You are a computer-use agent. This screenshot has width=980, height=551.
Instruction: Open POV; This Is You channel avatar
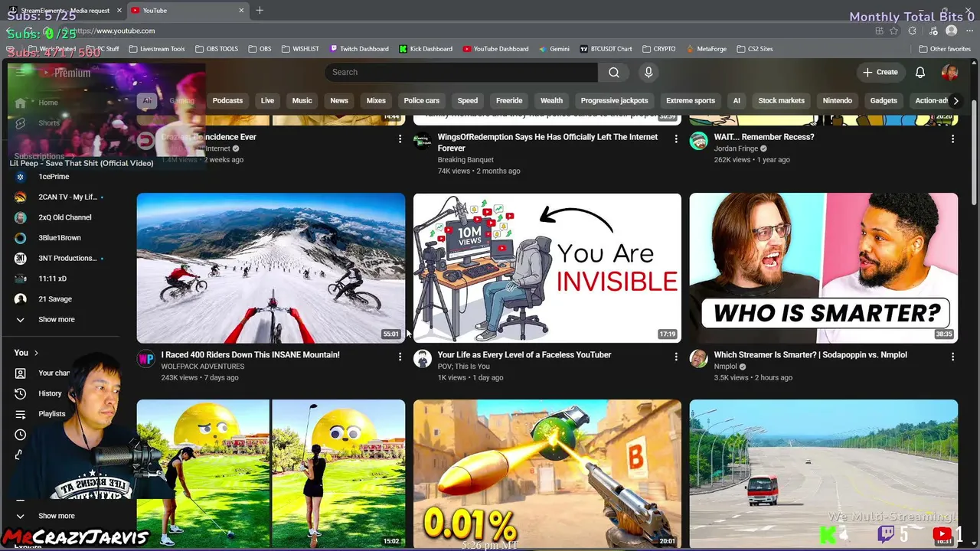(422, 359)
